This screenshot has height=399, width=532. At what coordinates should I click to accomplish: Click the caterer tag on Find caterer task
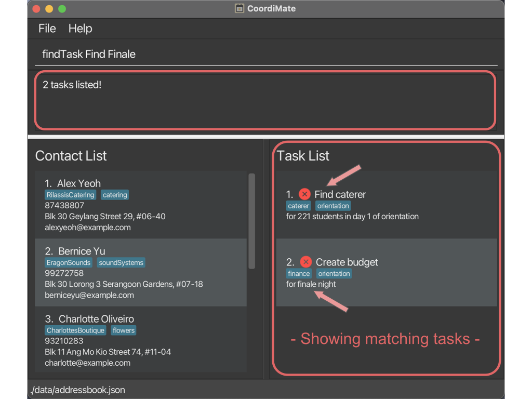point(299,206)
